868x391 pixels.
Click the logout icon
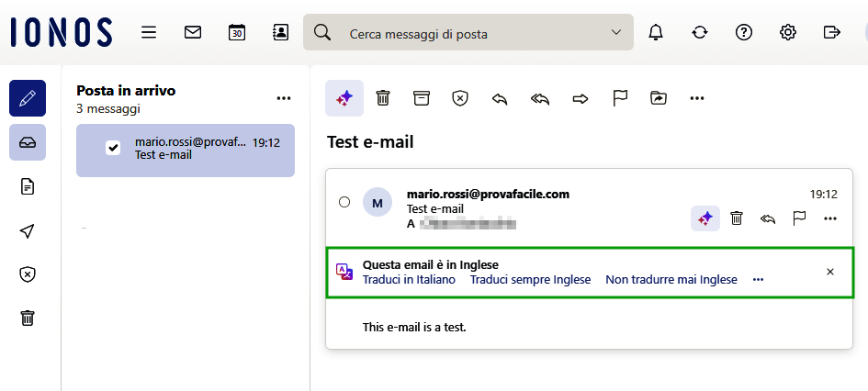click(831, 33)
